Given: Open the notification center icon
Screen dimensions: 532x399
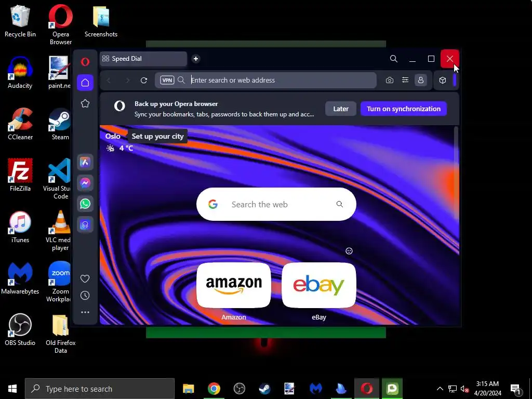Looking at the screenshot, I should (516, 389).
